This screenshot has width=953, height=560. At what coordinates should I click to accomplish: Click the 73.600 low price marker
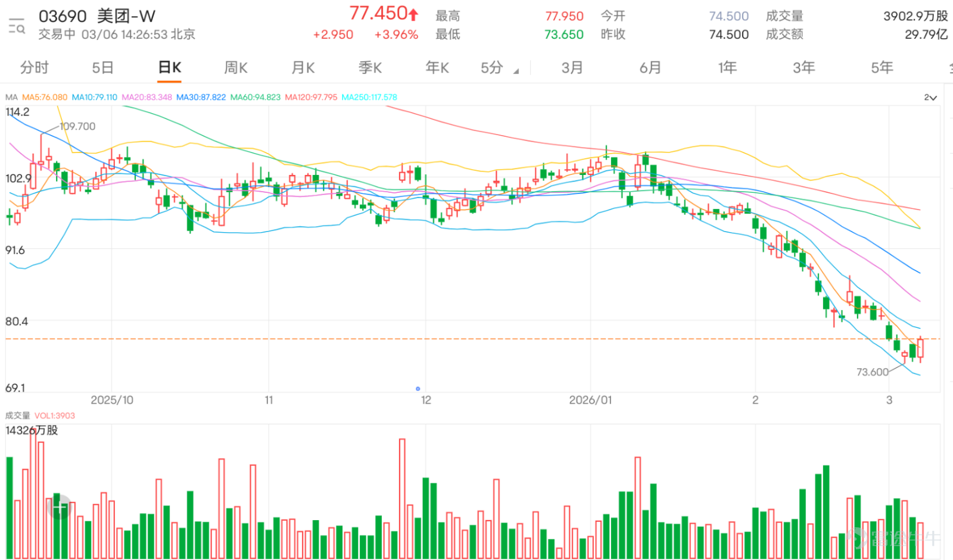[x=873, y=372]
